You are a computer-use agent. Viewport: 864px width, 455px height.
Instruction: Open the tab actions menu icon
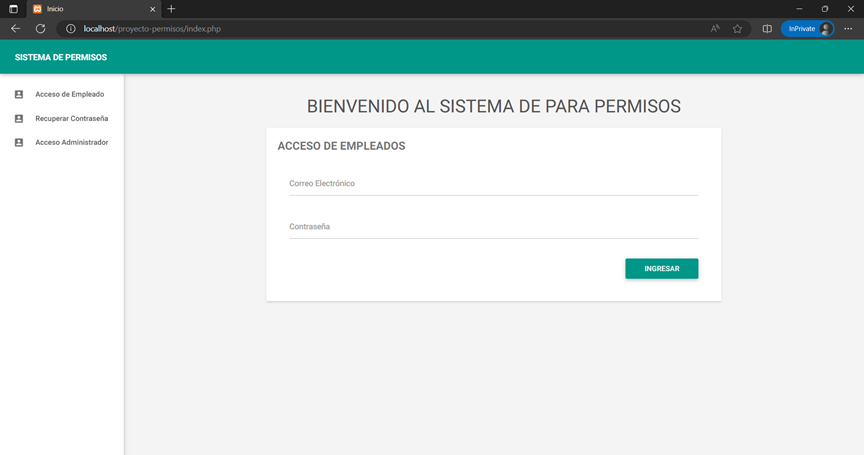pos(13,9)
